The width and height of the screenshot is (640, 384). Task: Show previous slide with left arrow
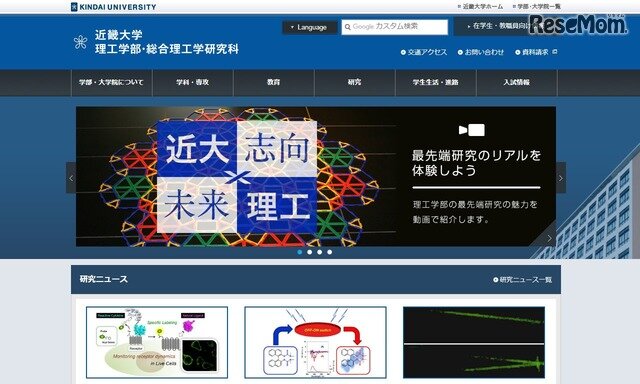click(71, 178)
